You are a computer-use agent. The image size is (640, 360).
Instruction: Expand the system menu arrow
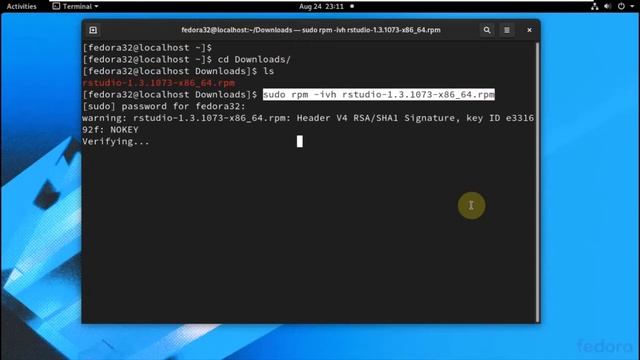coord(632,7)
